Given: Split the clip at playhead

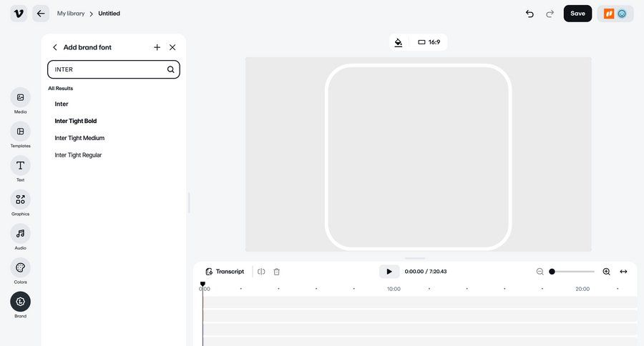Looking at the screenshot, I should point(261,272).
